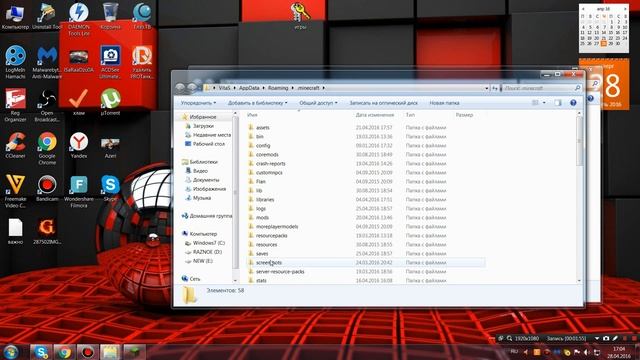The image size is (640, 360).
Task: Open the address bar history dropdown arrow
Action: point(487,88)
